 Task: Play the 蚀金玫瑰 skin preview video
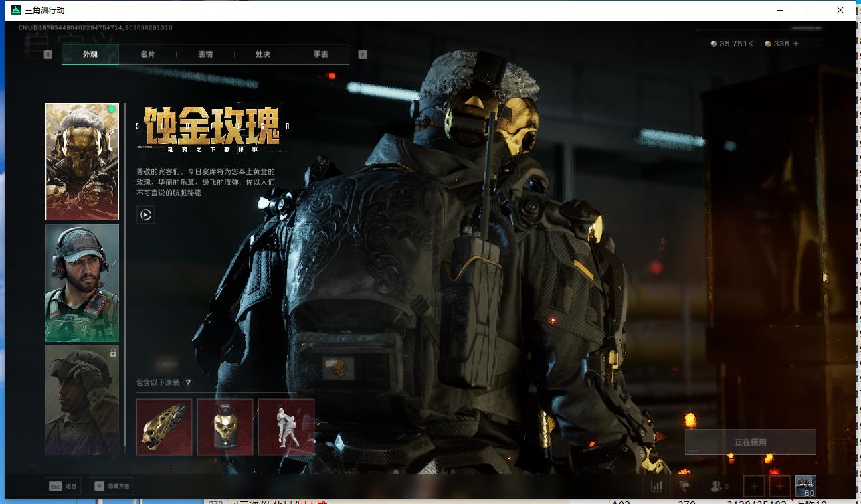145,214
